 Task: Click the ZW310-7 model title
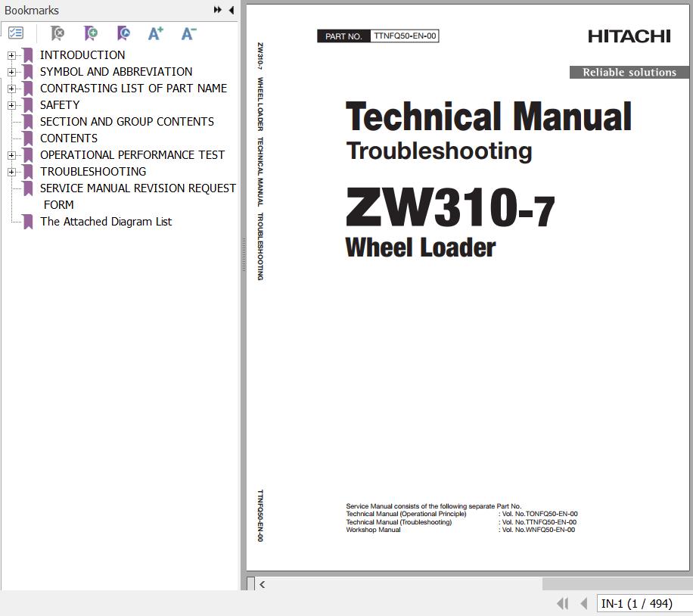click(x=450, y=208)
